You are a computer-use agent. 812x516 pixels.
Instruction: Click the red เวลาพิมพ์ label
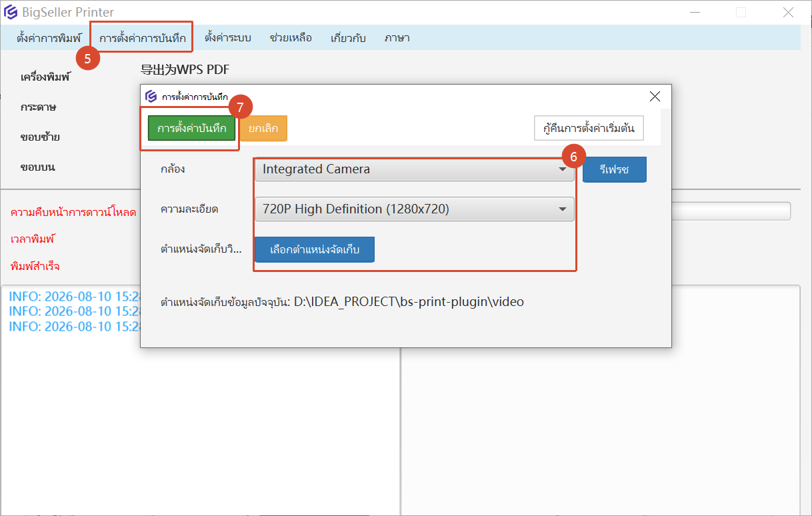click(x=32, y=239)
